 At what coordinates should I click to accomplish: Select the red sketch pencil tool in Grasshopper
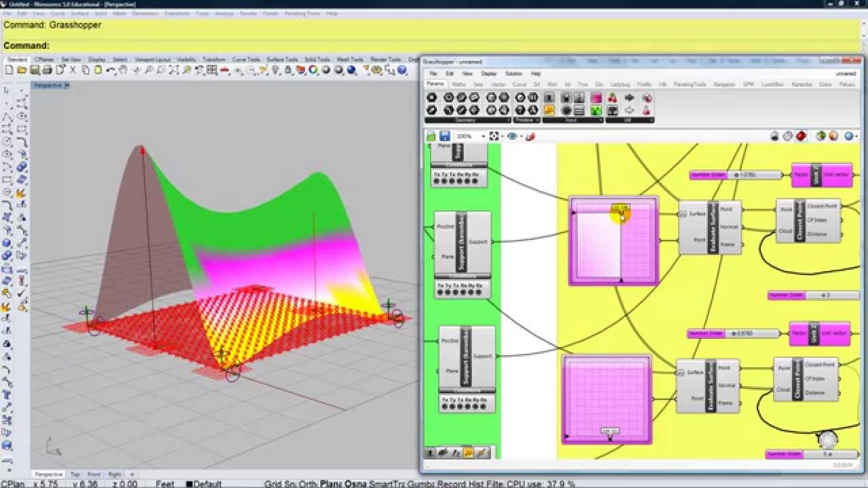[530, 136]
